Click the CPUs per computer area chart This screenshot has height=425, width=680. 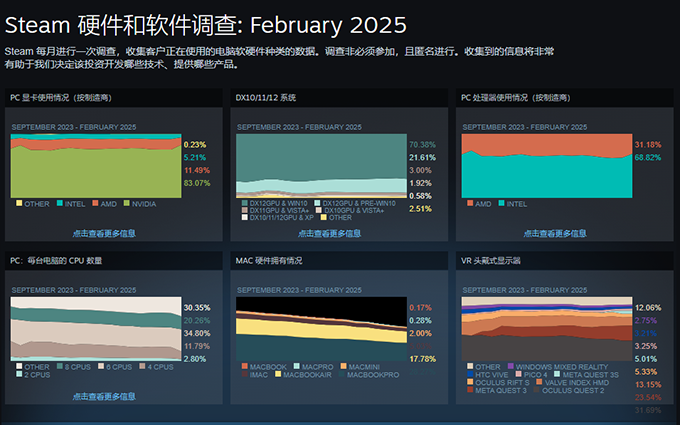pyautogui.click(x=96, y=329)
